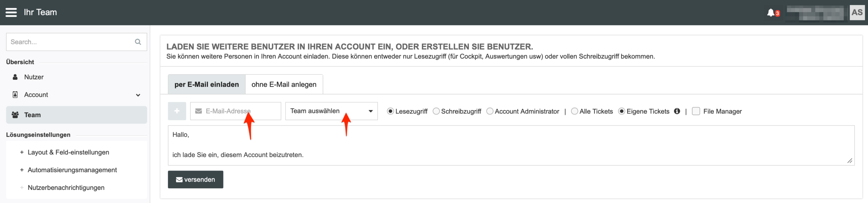This screenshot has width=868, height=203.
Task: Switch to per E-Mail einladen tab
Action: pos(206,85)
